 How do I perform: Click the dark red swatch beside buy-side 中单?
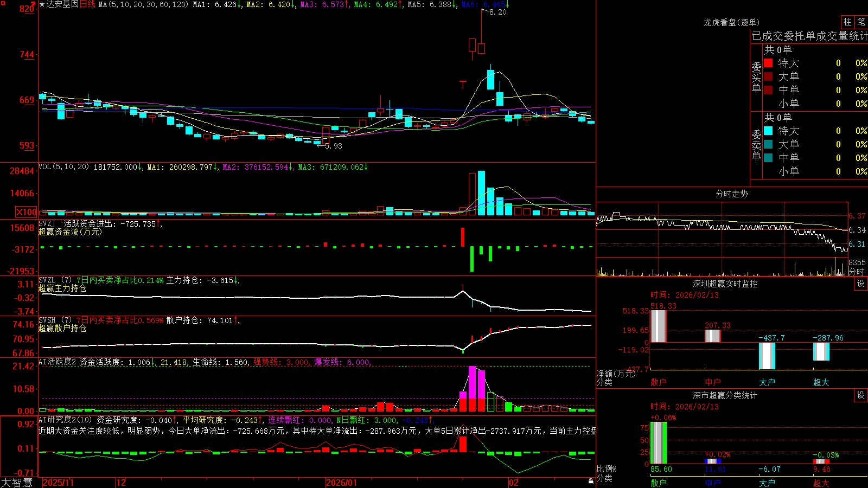(768, 90)
